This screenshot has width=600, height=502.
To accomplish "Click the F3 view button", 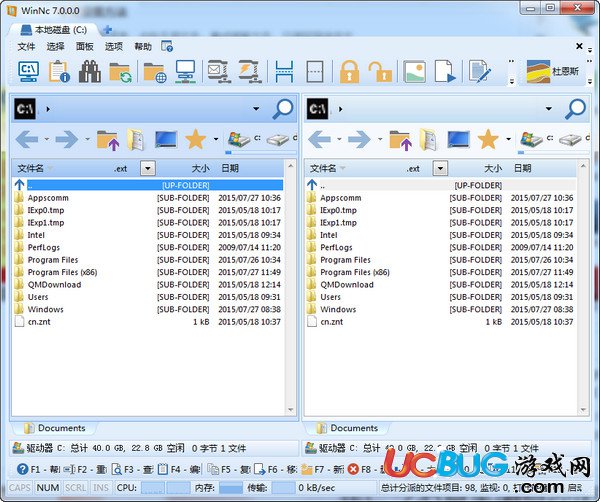I will 132,469.
